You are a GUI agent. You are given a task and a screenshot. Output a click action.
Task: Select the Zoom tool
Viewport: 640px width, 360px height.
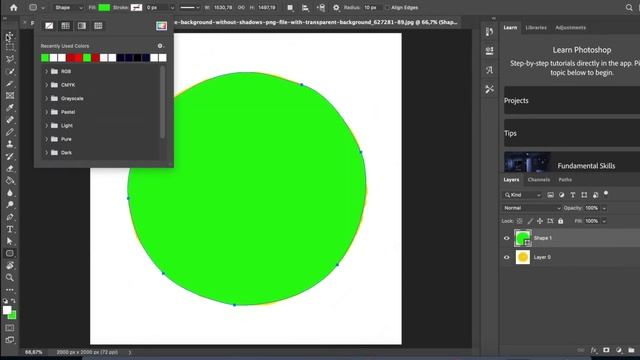click(x=9, y=278)
